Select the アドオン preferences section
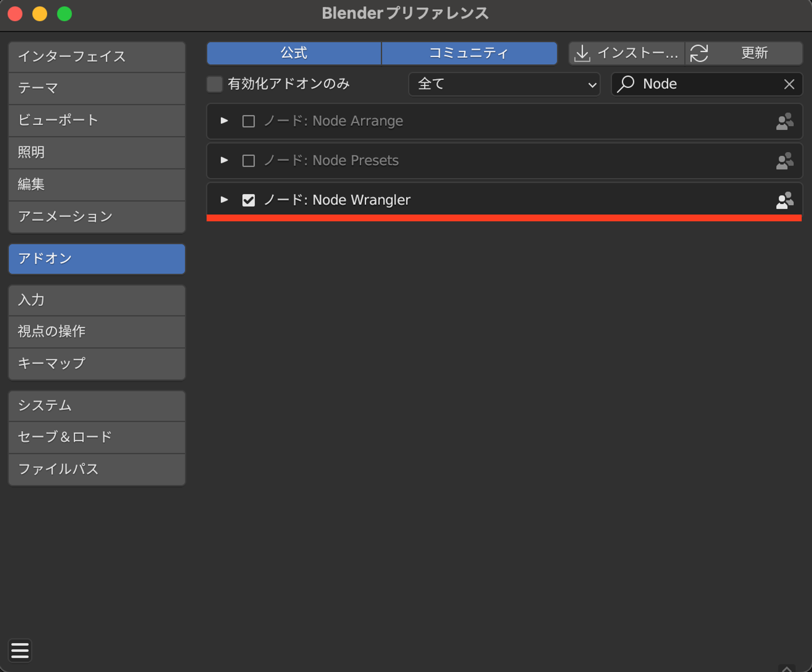This screenshot has width=812, height=672. [x=97, y=259]
